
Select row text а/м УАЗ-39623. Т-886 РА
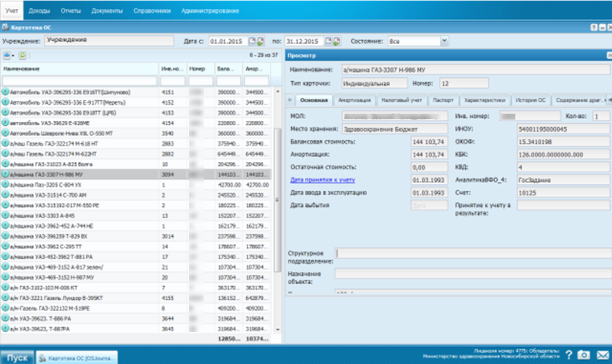click(40, 319)
